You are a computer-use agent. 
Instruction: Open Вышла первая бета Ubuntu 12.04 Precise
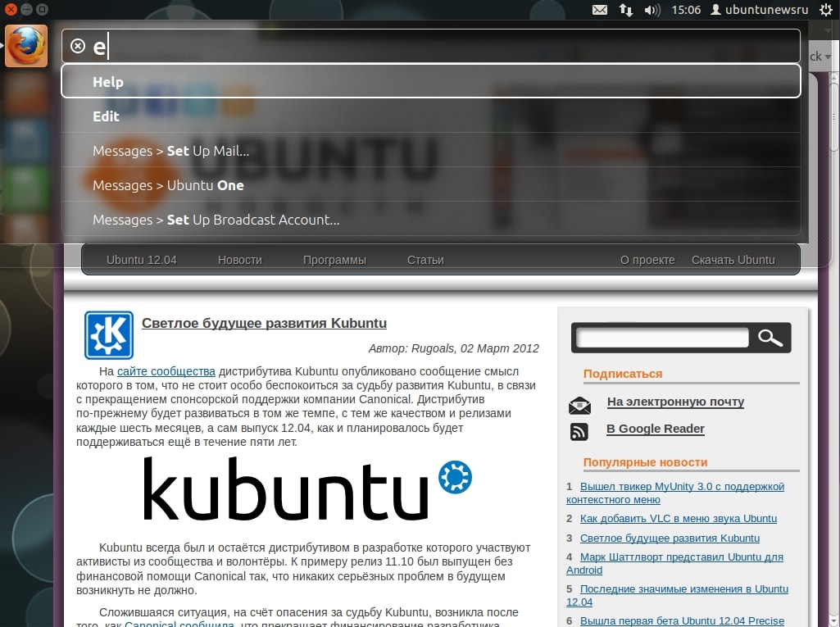(x=682, y=620)
